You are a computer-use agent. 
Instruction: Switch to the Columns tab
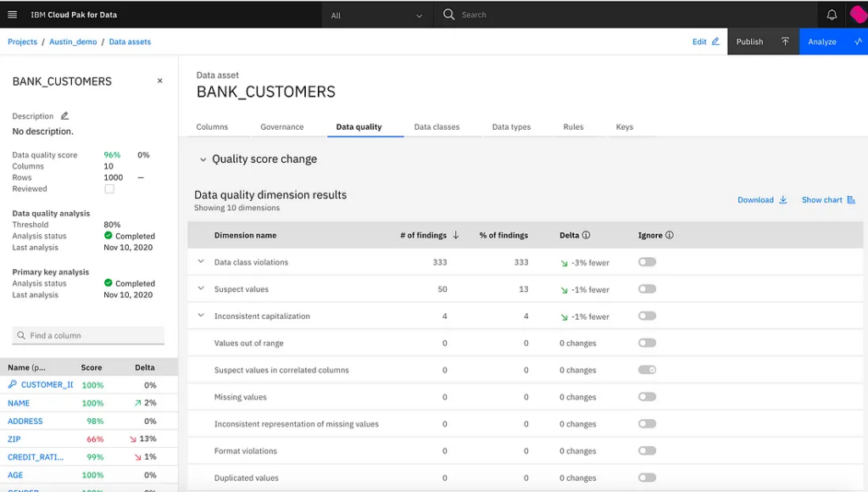[x=212, y=127]
